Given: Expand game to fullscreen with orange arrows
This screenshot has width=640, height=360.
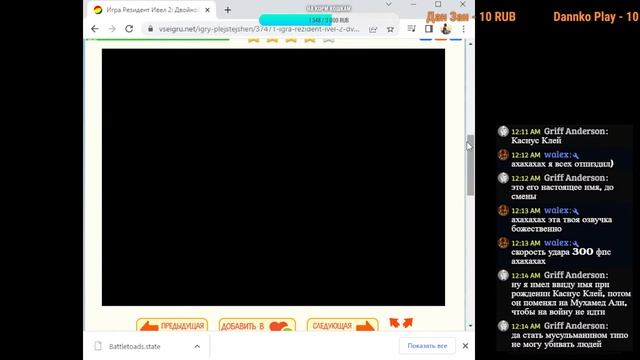Looking at the screenshot, I should point(401,323).
